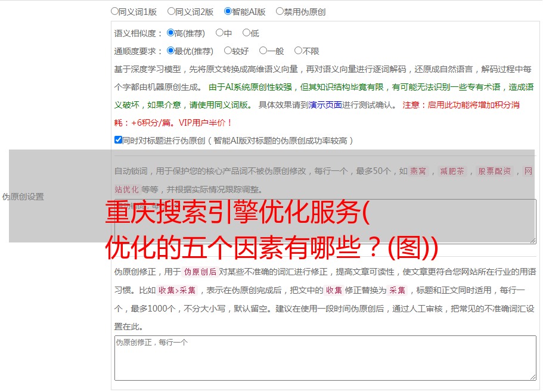Click the 减肥茶 example keyword tag
The image size is (543, 392).
[452, 171]
